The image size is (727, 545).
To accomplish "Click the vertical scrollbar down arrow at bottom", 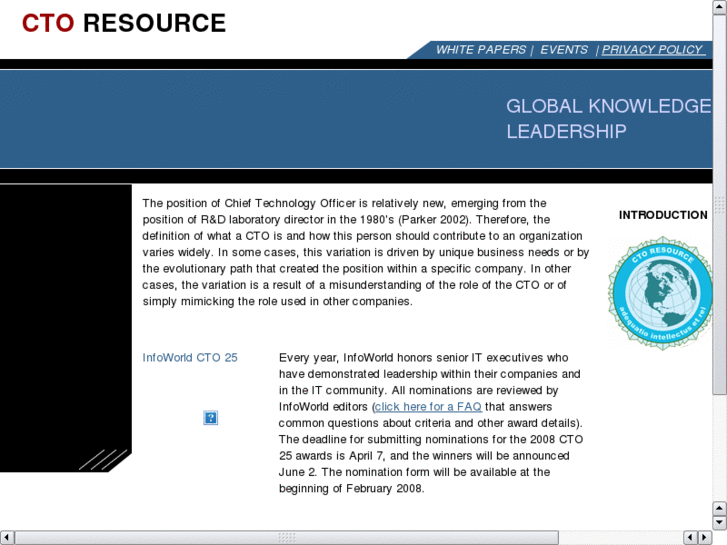I will tap(720, 523).
